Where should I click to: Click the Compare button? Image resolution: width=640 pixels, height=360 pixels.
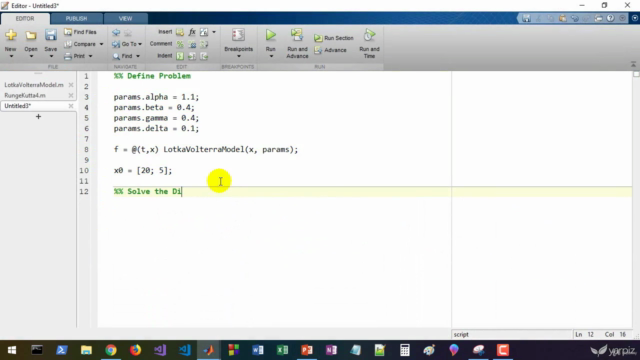point(80,44)
